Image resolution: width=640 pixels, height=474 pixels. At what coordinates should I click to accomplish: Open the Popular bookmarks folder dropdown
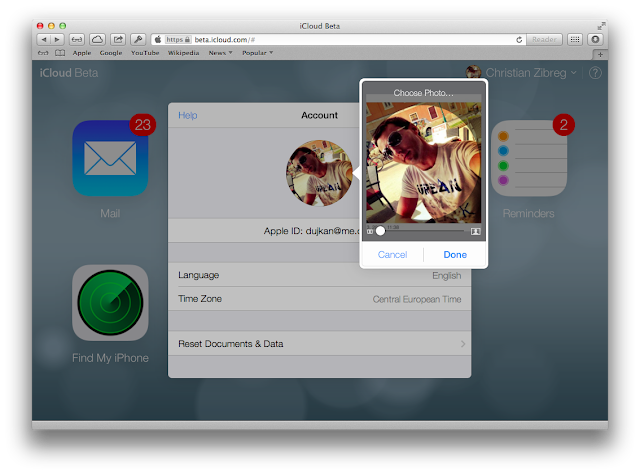pyautogui.click(x=258, y=53)
